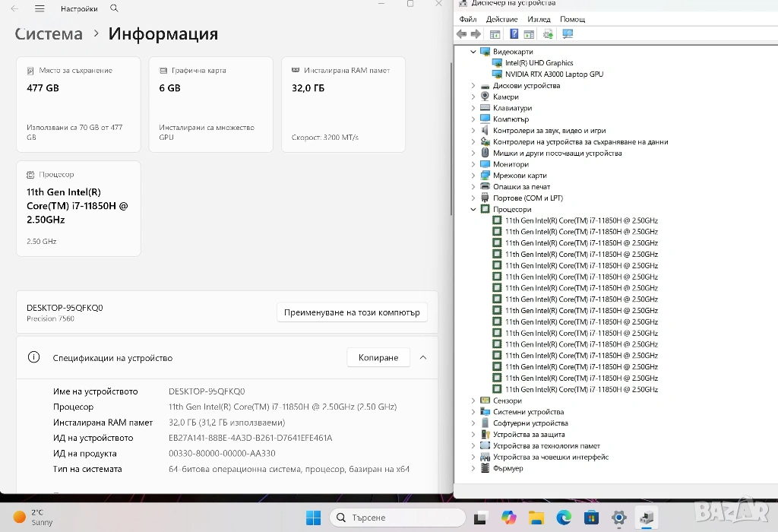Click the help icon in Device Manager toolbar

click(x=514, y=34)
